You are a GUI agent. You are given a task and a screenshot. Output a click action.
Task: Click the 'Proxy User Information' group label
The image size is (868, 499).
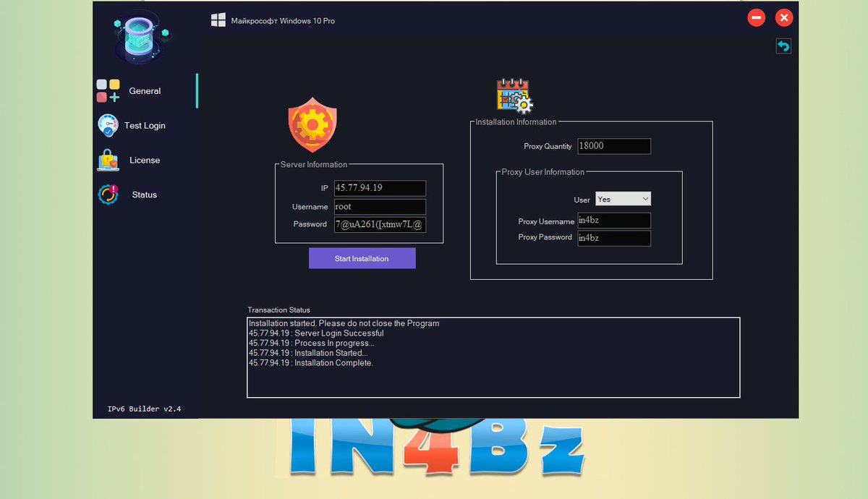pos(543,172)
